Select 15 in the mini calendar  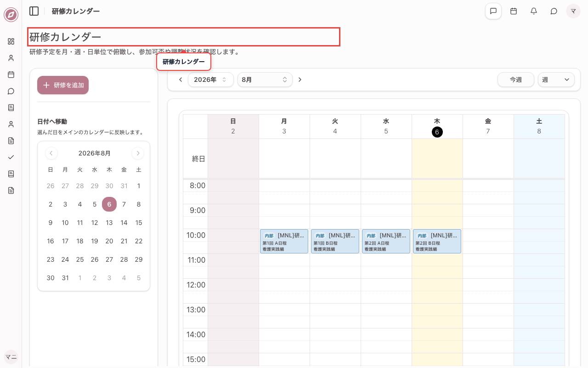pos(139,223)
